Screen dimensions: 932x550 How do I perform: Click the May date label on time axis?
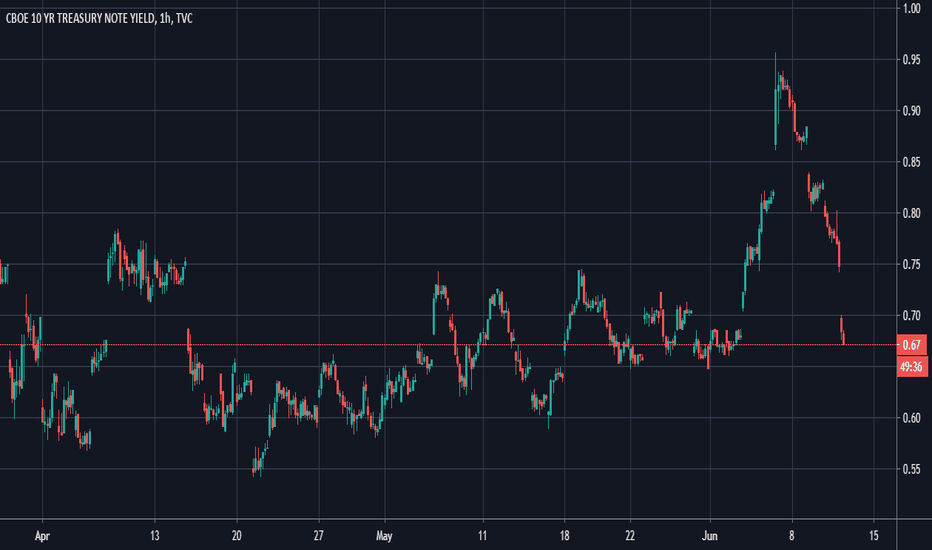[x=384, y=536]
